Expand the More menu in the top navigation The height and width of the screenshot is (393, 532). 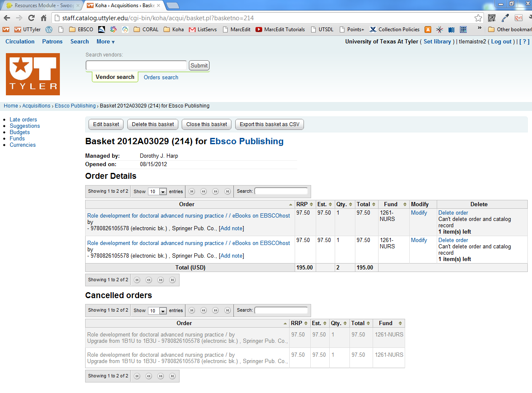coord(105,42)
